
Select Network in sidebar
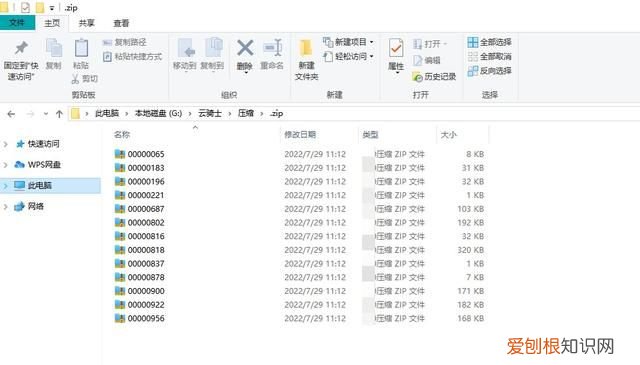[36, 206]
